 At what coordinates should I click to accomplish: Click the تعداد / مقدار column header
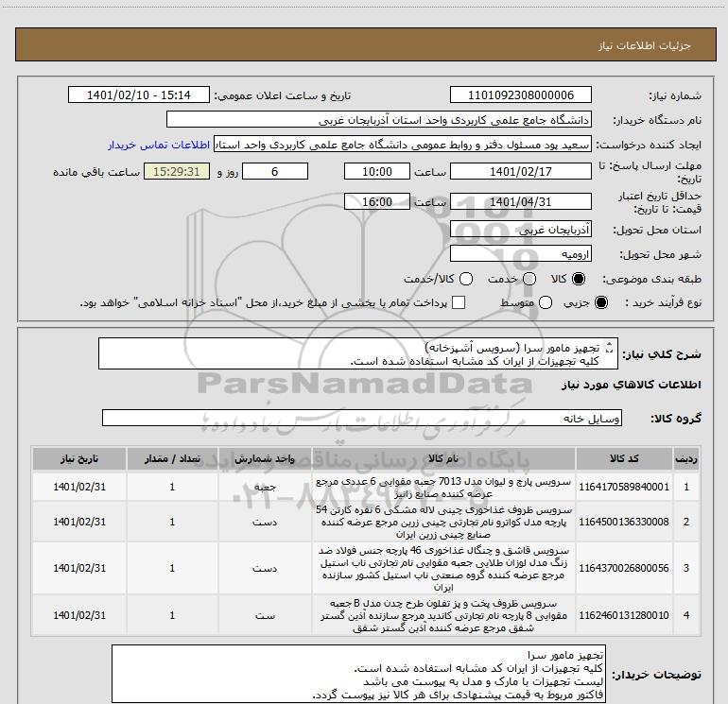tap(172, 458)
